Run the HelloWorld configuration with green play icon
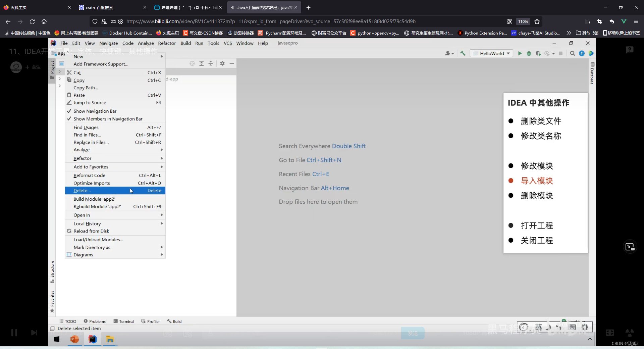This screenshot has height=349, width=644. pos(520,53)
